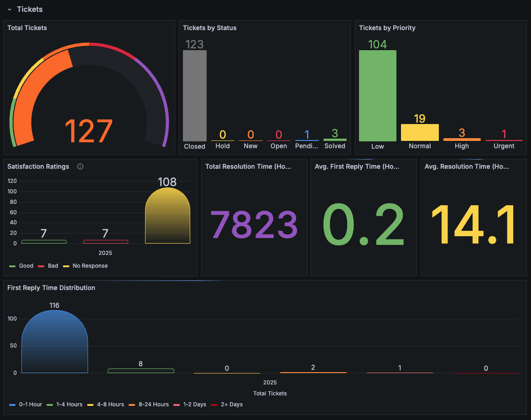Click the 7823 total resolution value

tap(254, 225)
